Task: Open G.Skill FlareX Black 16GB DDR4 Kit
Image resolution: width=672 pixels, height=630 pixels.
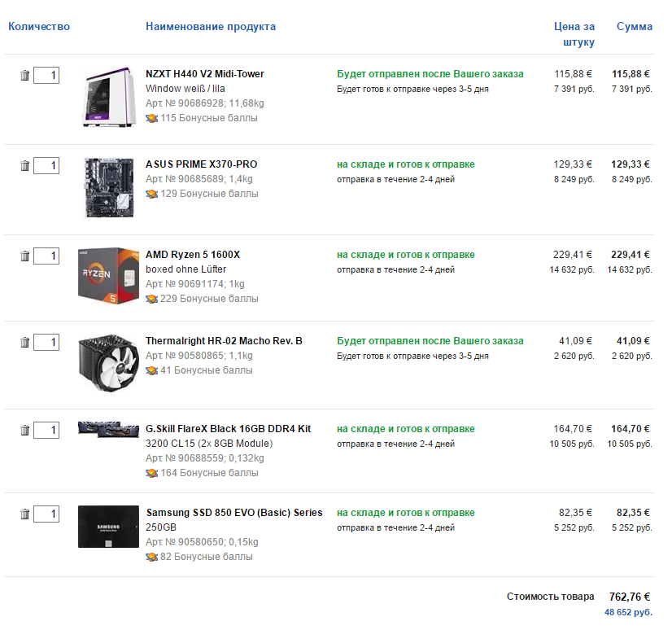Action: pos(228,429)
